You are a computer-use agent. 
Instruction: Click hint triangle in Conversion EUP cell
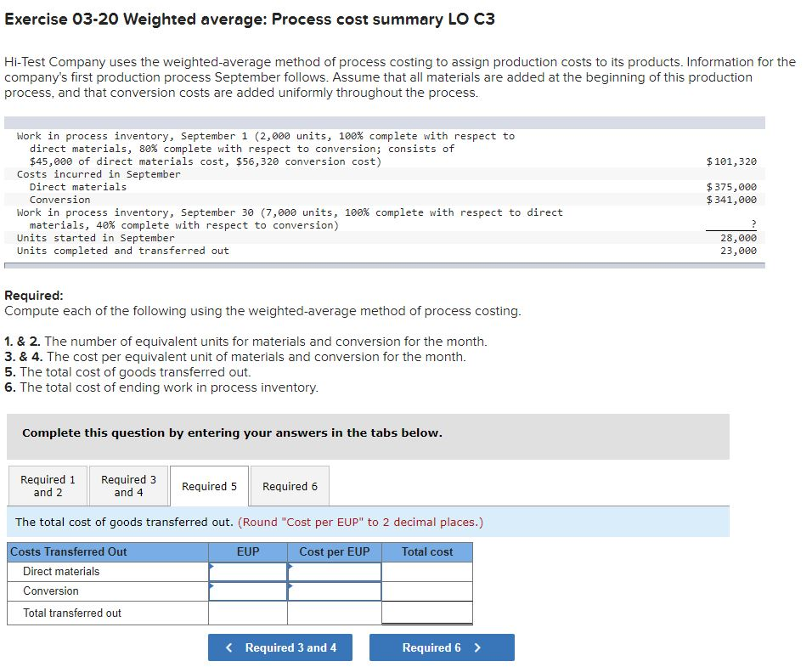(210, 585)
